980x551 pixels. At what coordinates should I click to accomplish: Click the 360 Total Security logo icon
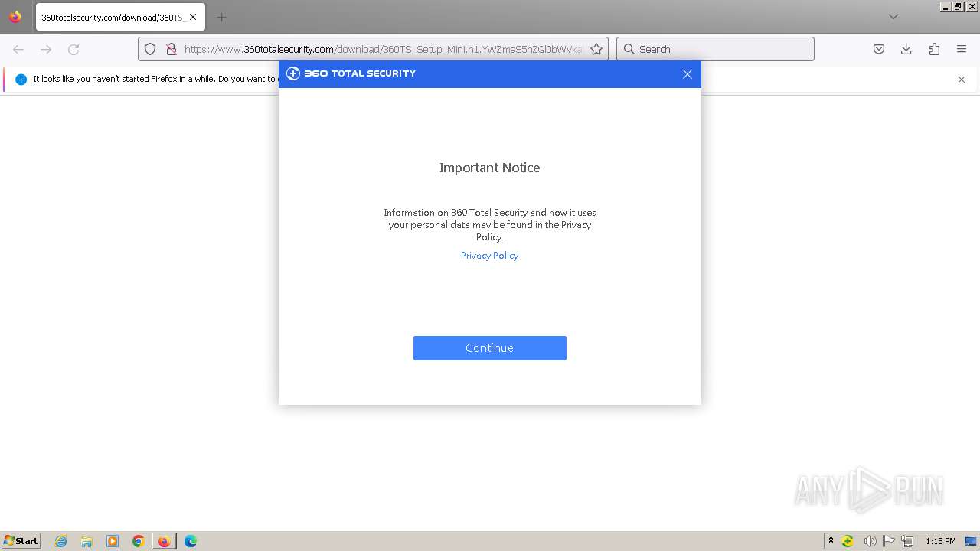293,73
